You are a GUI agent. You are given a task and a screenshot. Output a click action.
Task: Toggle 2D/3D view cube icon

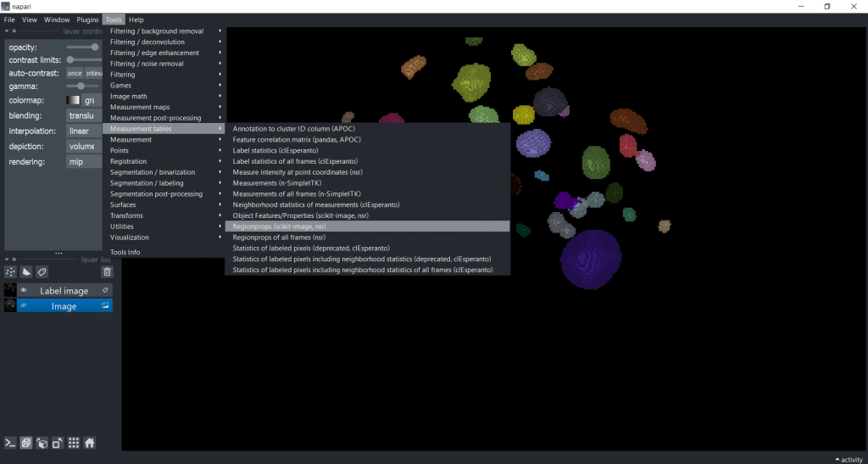point(26,443)
